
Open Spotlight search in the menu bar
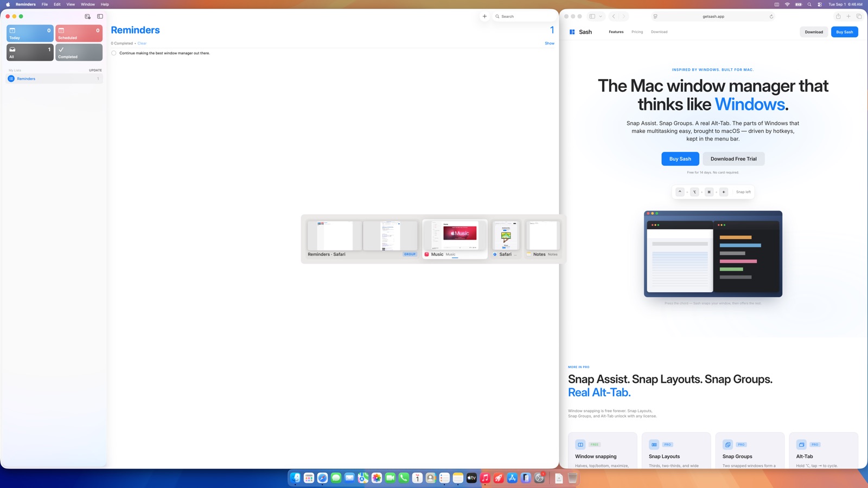809,4
